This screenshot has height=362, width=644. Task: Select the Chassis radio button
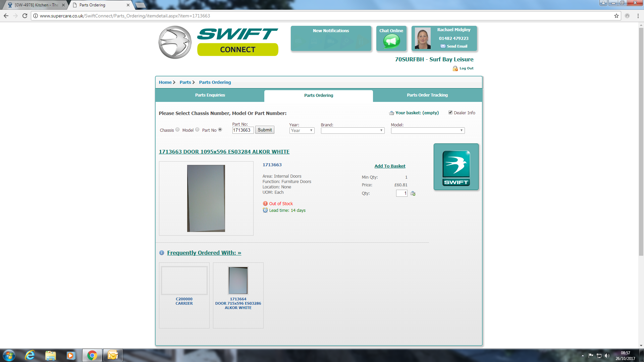tap(177, 130)
